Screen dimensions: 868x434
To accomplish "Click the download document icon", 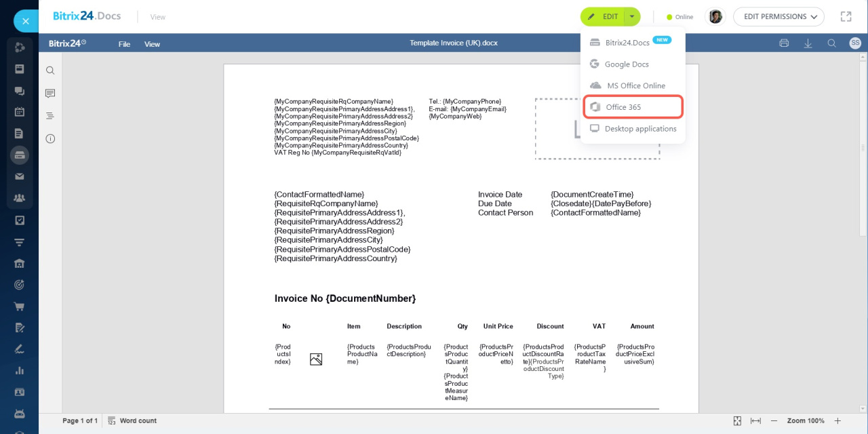I will pos(808,43).
